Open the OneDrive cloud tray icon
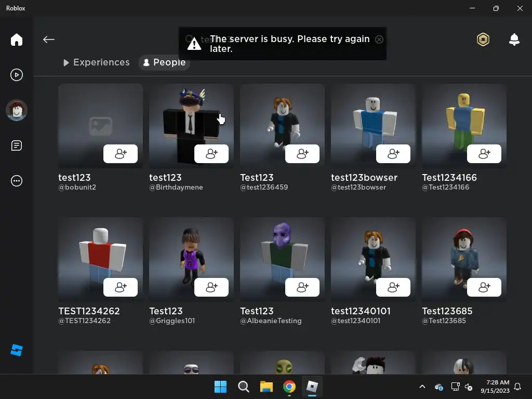532x399 pixels. coord(438,387)
